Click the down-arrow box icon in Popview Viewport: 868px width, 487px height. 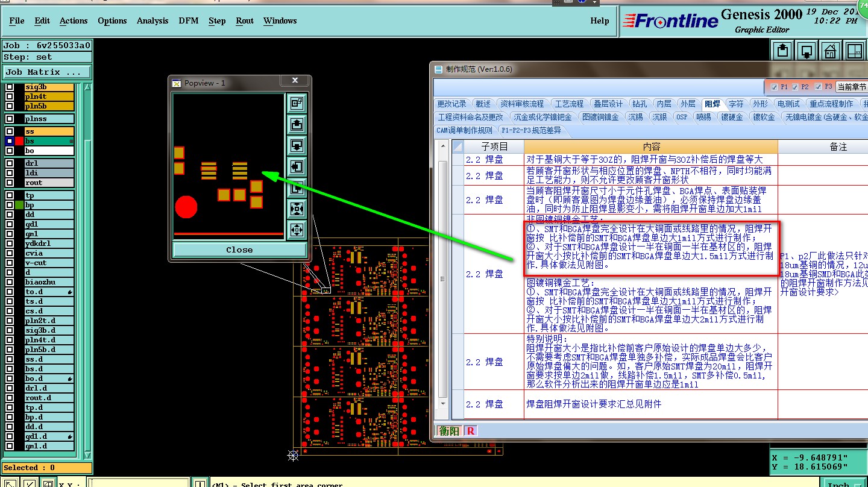point(297,145)
